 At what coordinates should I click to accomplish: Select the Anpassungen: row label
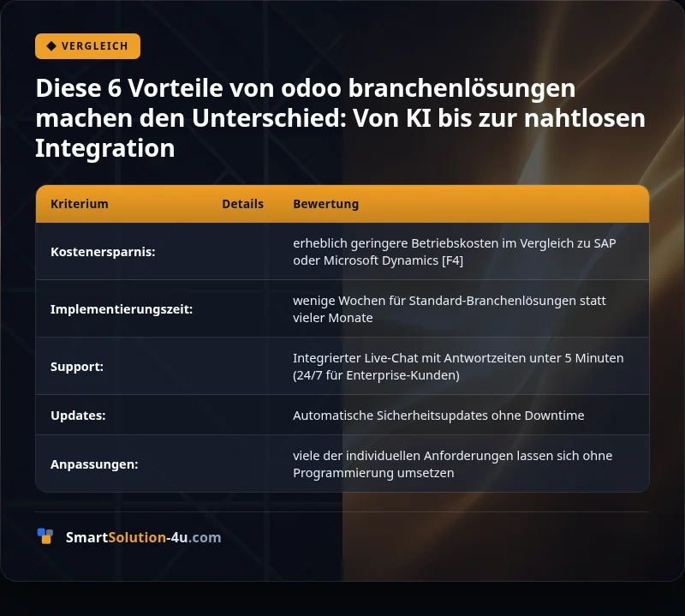[x=94, y=464]
